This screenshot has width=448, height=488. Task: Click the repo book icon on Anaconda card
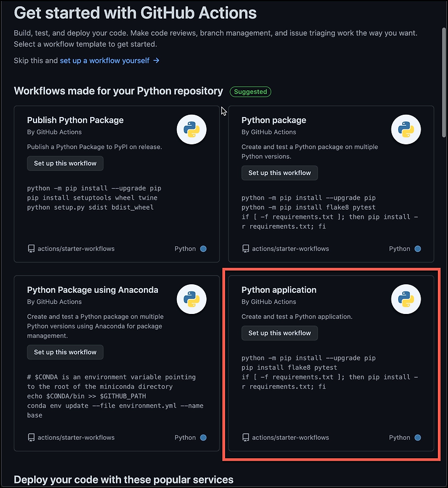tap(31, 437)
